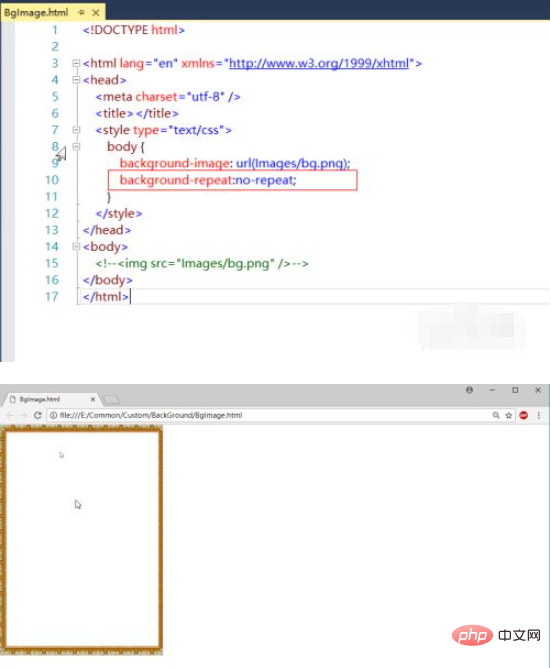This screenshot has height=668, width=551.
Task: Open Chrome user profile icon
Action: (469, 390)
